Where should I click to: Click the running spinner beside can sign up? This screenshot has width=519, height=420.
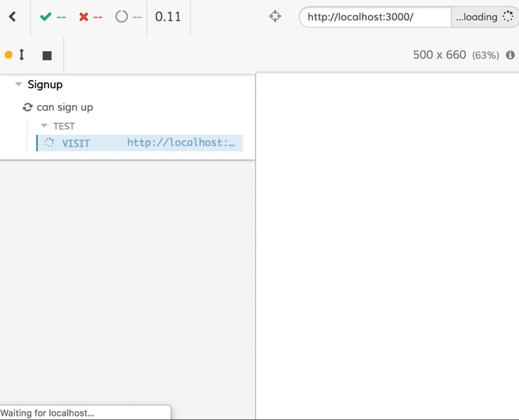tap(28, 107)
